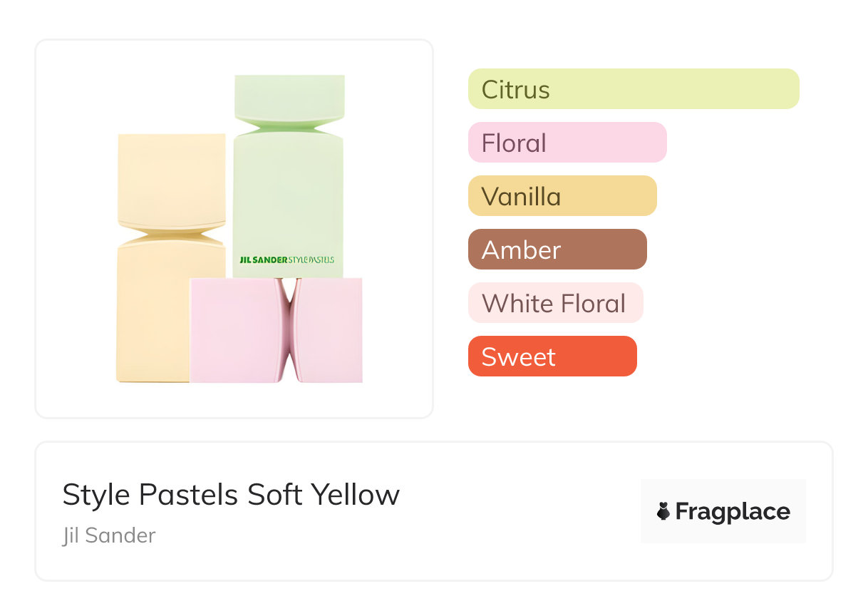Click the Sweet accord bar
Viewport: 868px width, 616px height.
click(x=552, y=356)
